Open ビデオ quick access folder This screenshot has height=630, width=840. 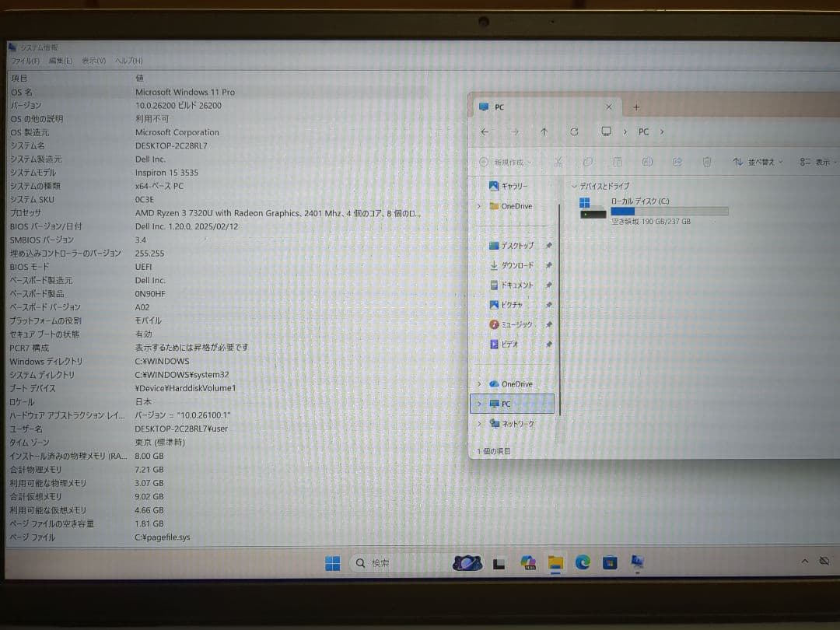(x=503, y=344)
